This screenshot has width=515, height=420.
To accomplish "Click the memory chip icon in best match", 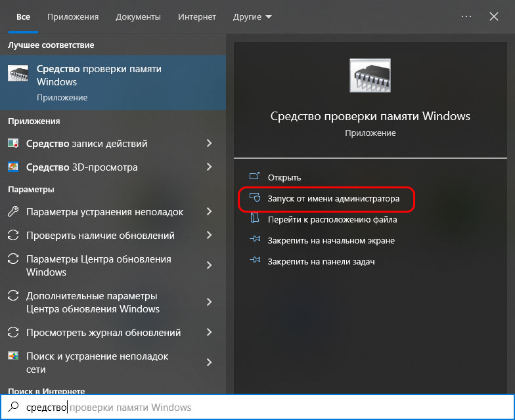I will (18, 73).
